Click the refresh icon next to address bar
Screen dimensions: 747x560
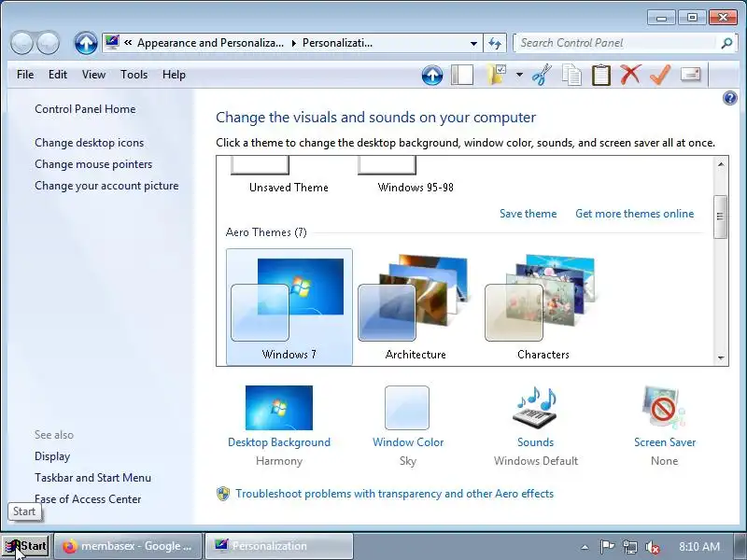pyautogui.click(x=495, y=43)
